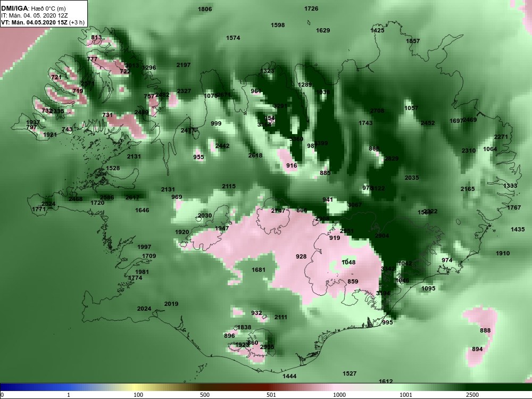Image resolution: width=532 pixels, height=399 pixels.
Task: Click the '1001' label on the color scale
Action: 406,395
